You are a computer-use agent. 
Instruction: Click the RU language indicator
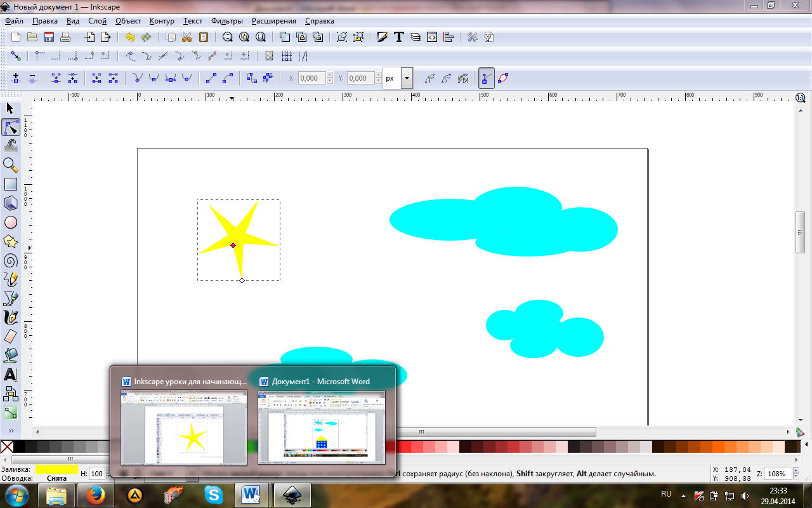pos(666,494)
